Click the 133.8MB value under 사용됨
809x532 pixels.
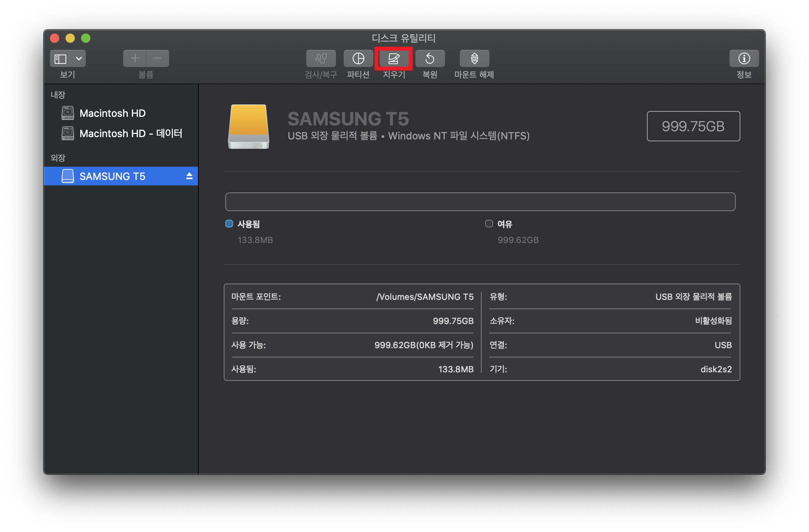(255, 240)
